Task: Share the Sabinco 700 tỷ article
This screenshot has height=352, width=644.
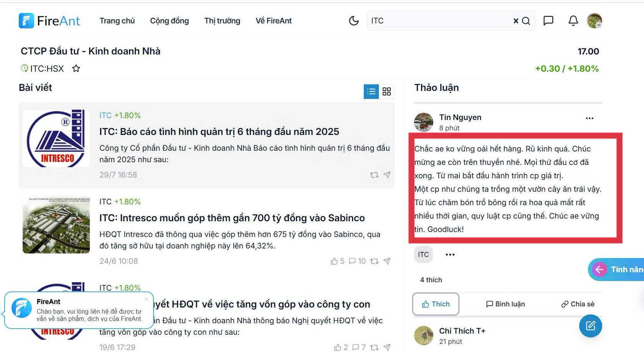Action: pos(387,261)
